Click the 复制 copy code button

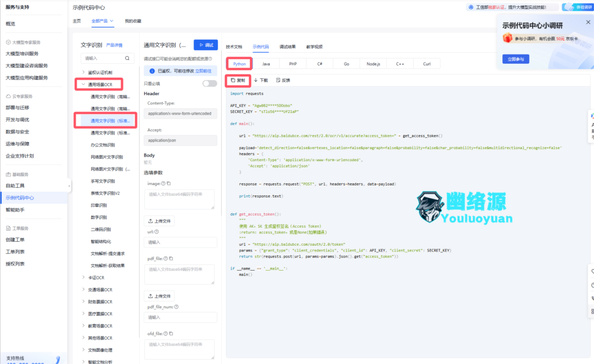(x=238, y=80)
